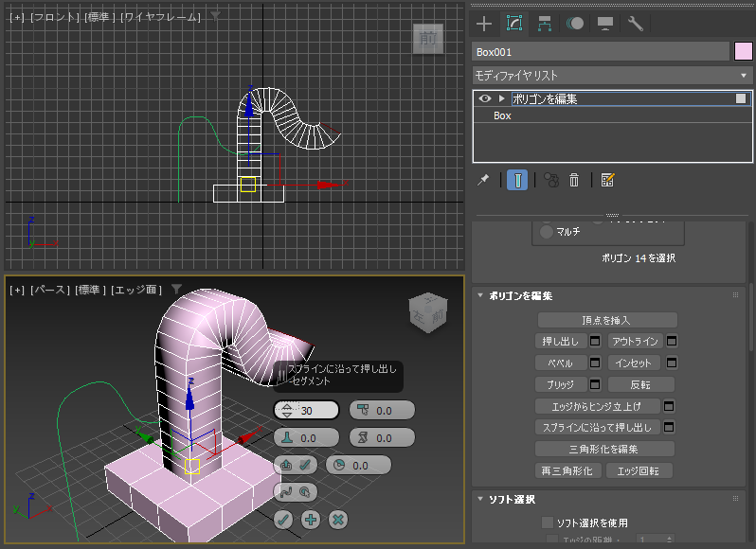This screenshot has height=549, width=756.
Task: Open the Hierarchy panel tab
Action: 545,24
